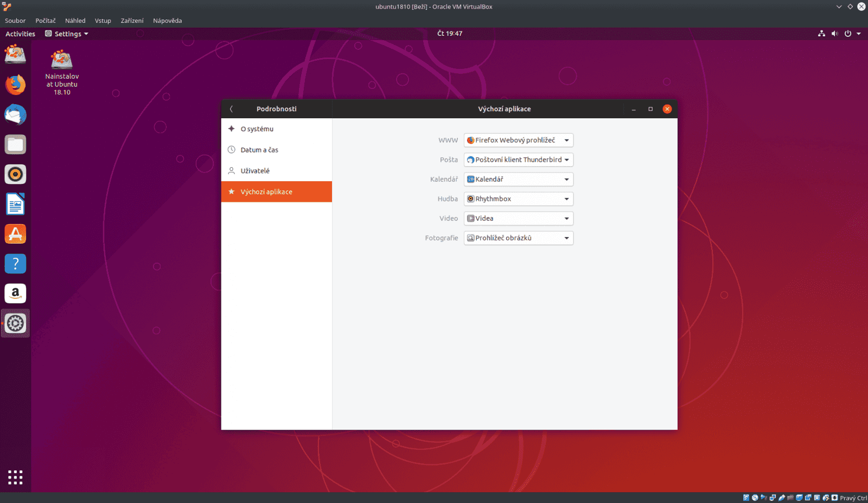This screenshot has height=503, width=868.
Task: Select the Výchozí aplikace sidebar entry
Action: (x=266, y=192)
